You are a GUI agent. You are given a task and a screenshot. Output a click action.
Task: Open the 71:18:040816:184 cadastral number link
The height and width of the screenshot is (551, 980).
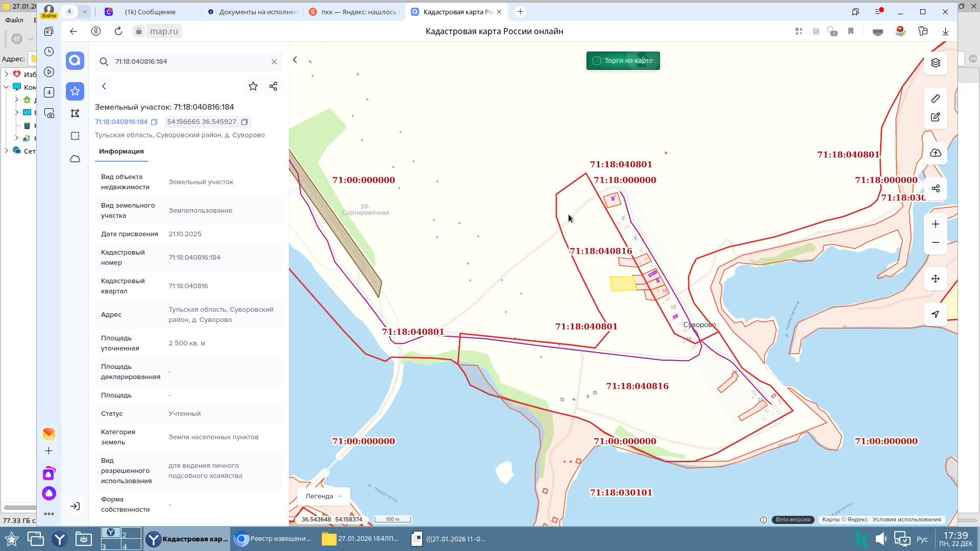coord(121,122)
